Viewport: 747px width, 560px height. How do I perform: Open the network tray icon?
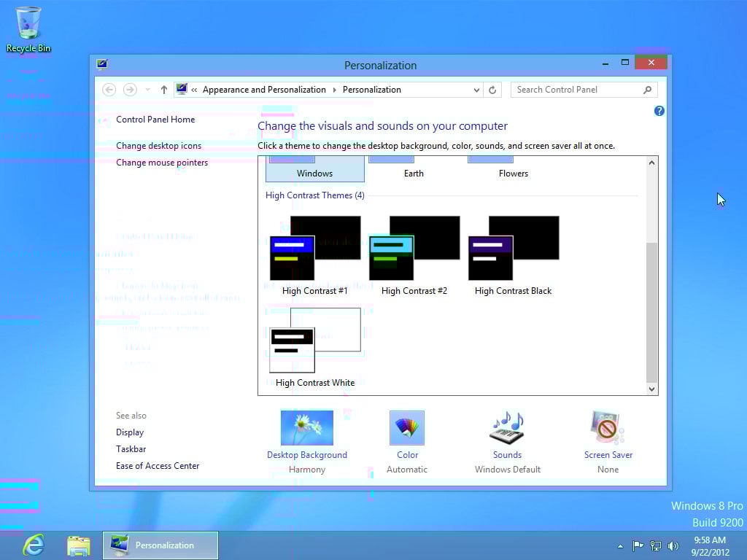656,545
